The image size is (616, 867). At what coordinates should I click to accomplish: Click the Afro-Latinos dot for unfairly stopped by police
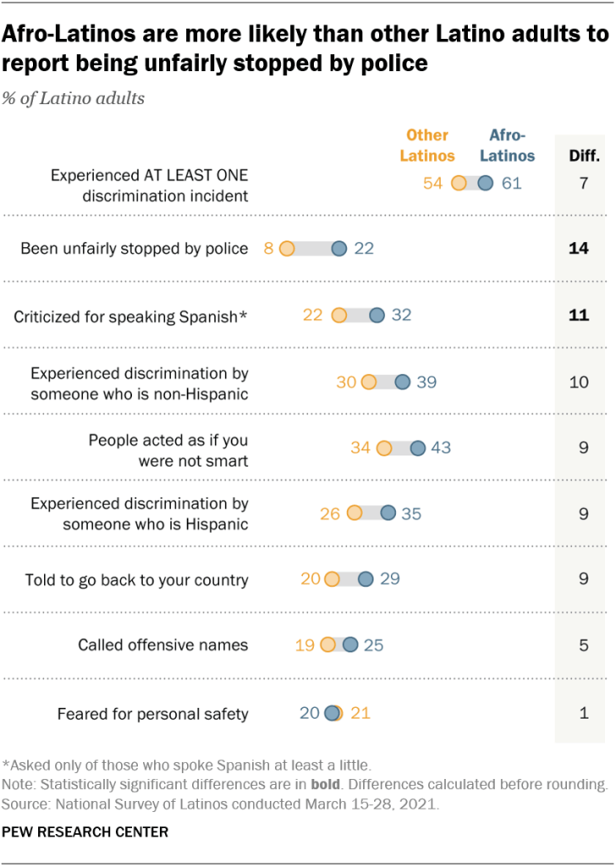pos(339,249)
